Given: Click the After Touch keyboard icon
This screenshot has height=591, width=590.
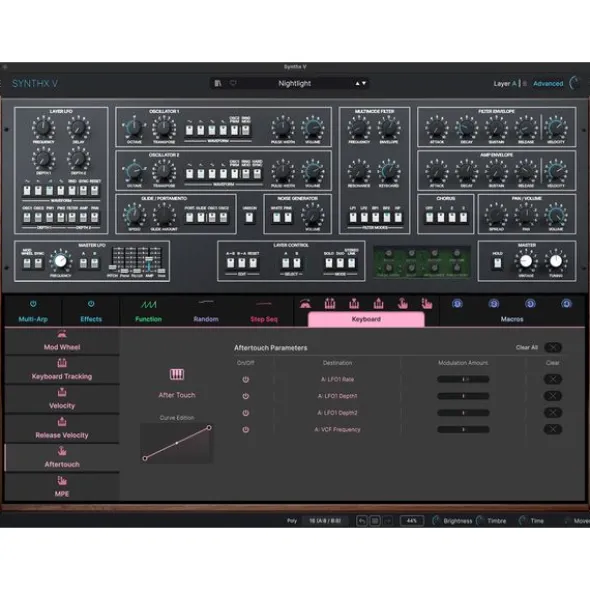Looking at the screenshot, I should (x=177, y=374).
